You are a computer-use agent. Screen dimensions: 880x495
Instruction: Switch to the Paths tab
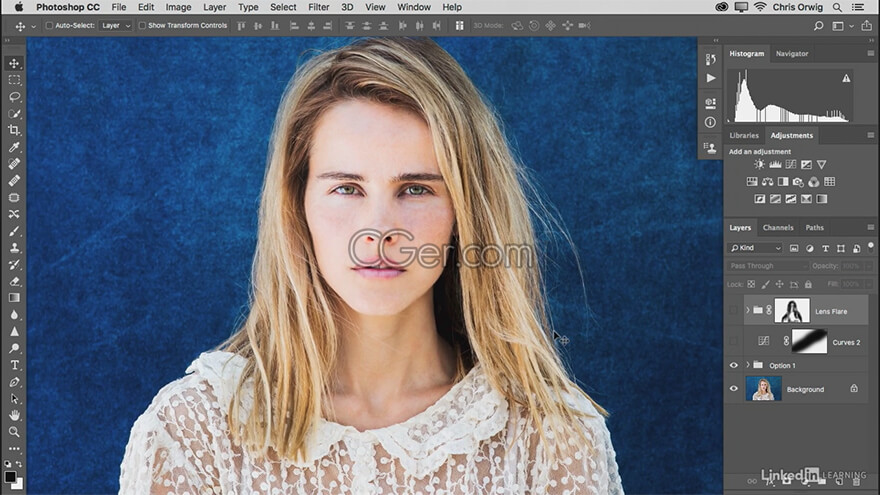click(814, 227)
